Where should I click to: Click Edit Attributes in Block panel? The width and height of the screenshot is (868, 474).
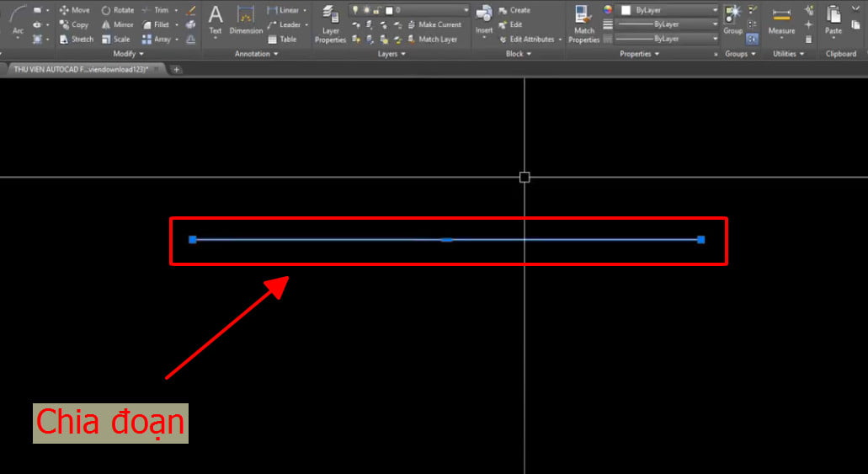tap(530, 40)
